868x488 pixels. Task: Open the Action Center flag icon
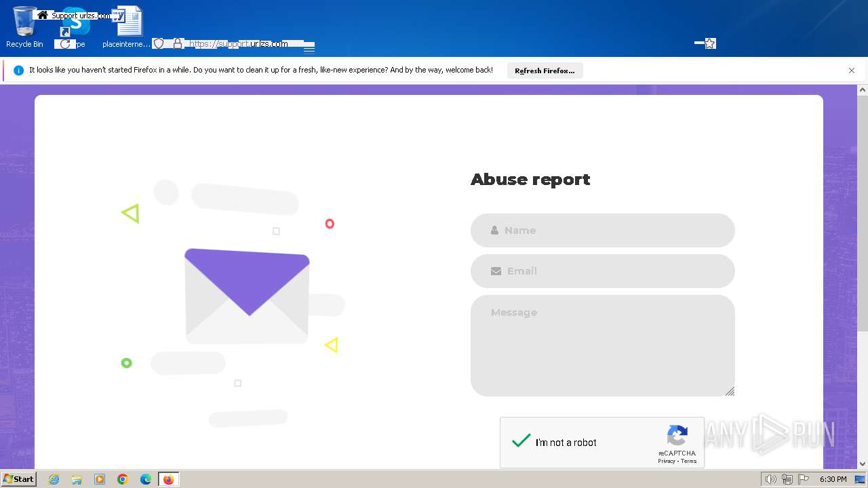click(x=804, y=479)
